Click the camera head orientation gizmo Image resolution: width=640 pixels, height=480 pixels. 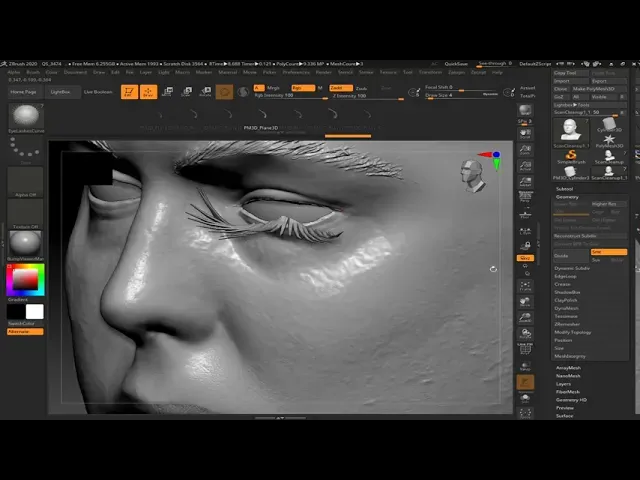[474, 176]
